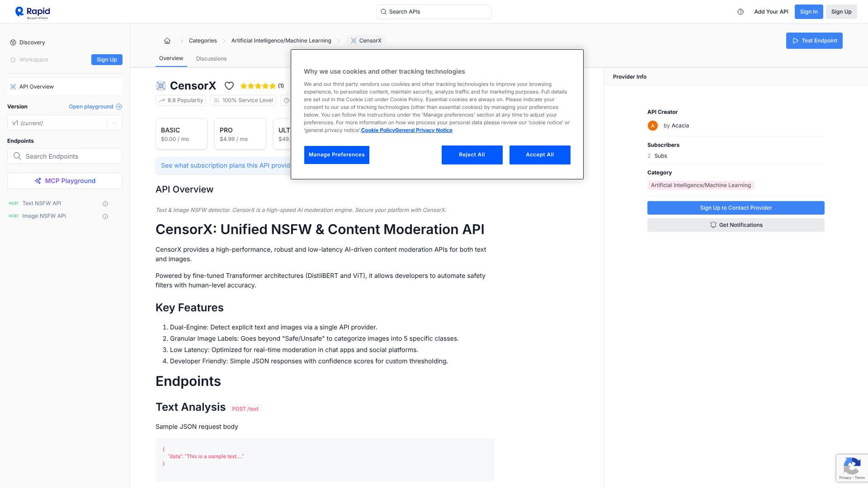Open Discovery in the sidebar
The image size is (868, 488).
point(32,42)
